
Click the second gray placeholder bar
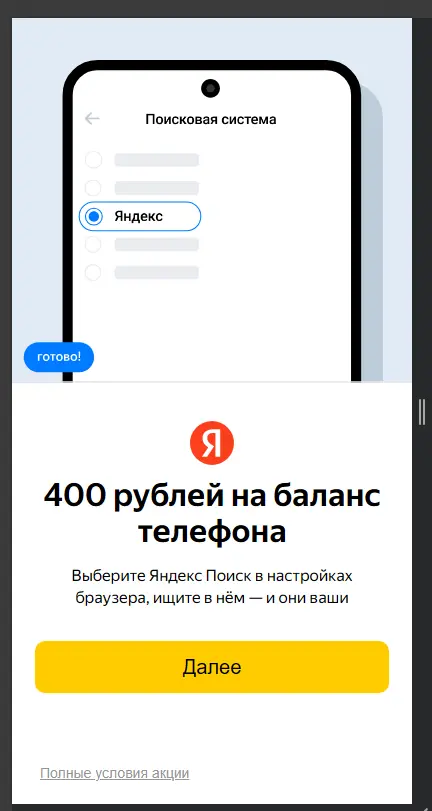point(157,188)
